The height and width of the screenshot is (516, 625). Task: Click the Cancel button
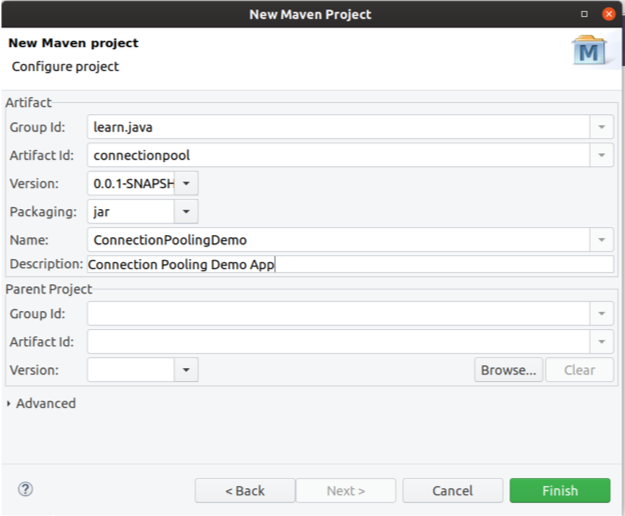[x=453, y=490]
